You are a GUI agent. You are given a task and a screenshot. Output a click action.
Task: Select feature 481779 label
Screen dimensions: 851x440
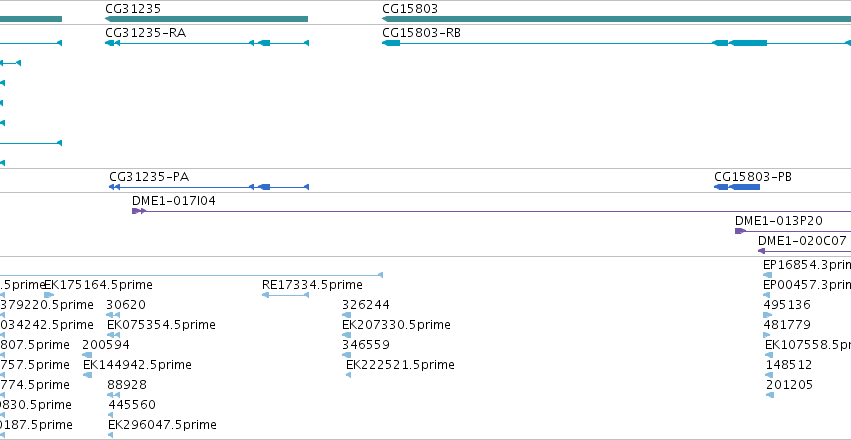click(787, 325)
